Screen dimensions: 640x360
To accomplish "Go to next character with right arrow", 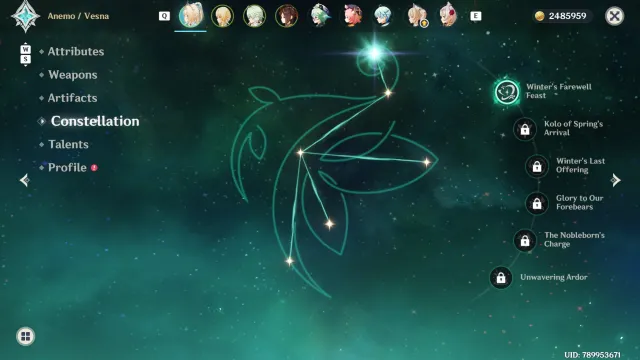I will (x=616, y=180).
